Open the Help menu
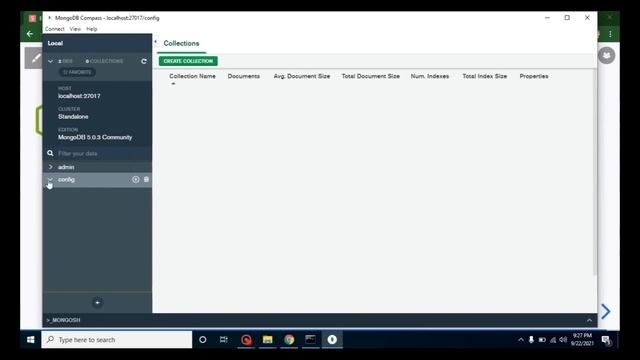 click(x=92, y=29)
